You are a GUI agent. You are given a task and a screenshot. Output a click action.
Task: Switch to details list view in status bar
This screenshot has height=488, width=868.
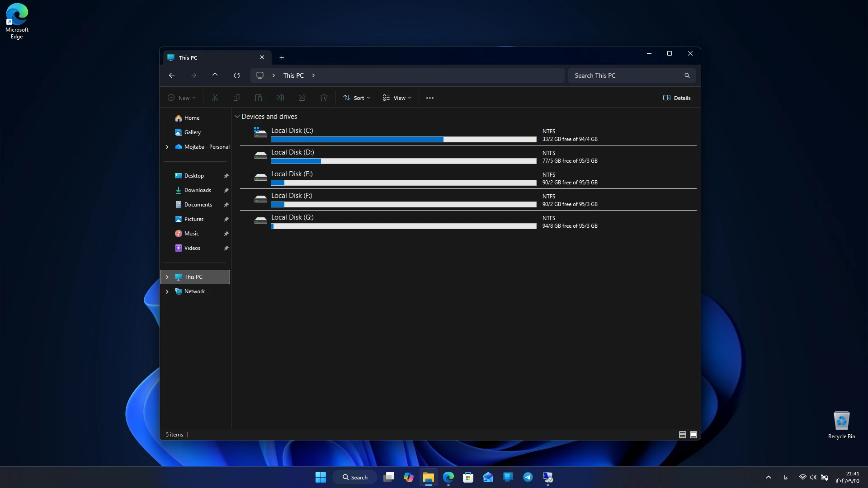click(x=683, y=435)
